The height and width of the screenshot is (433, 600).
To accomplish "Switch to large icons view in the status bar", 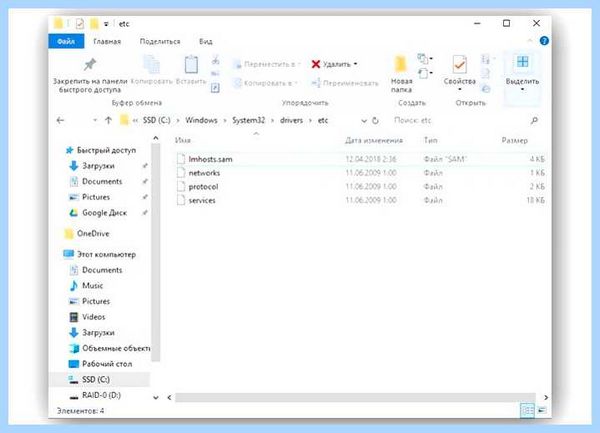I will point(542,410).
